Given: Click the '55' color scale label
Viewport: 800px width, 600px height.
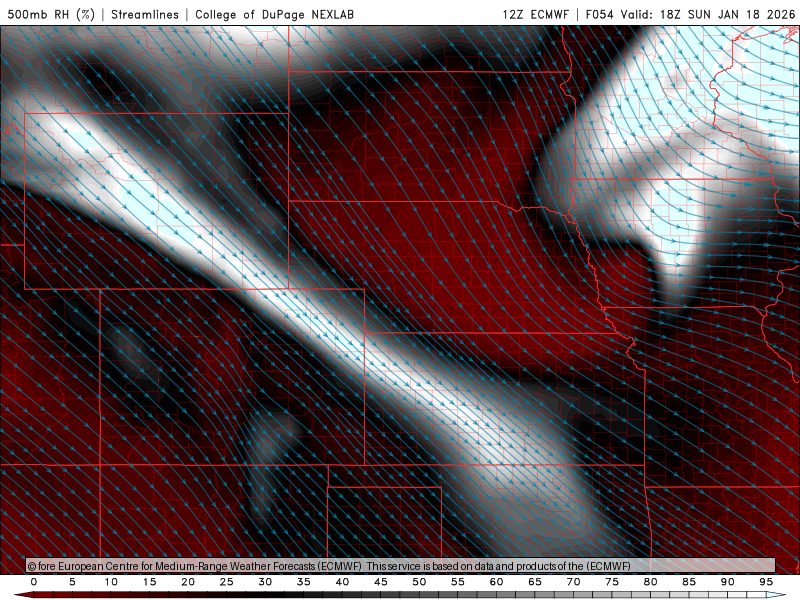Looking at the screenshot, I should (x=458, y=582).
